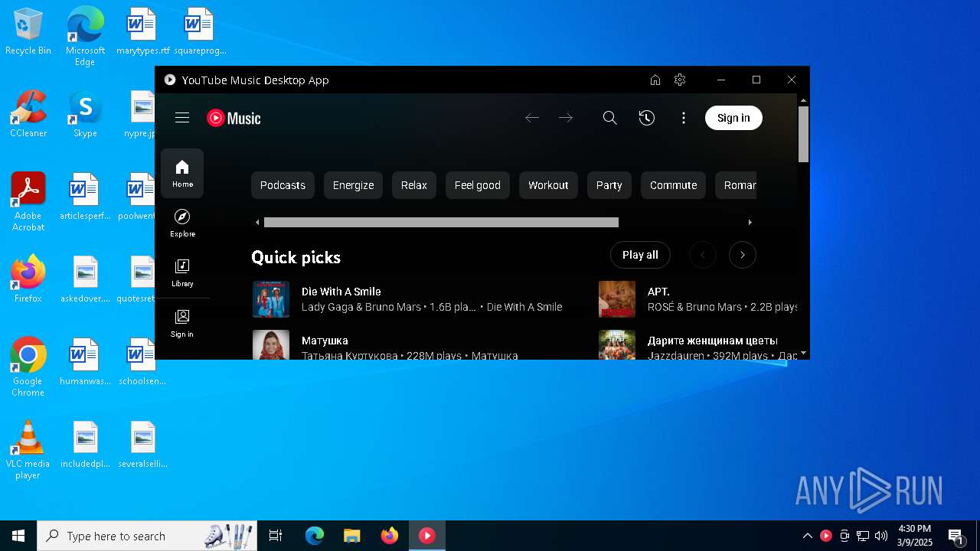The width and height of the screenshot is (980, 551).
Task: Select the Energize mood chip
Action: coord(353,185)
